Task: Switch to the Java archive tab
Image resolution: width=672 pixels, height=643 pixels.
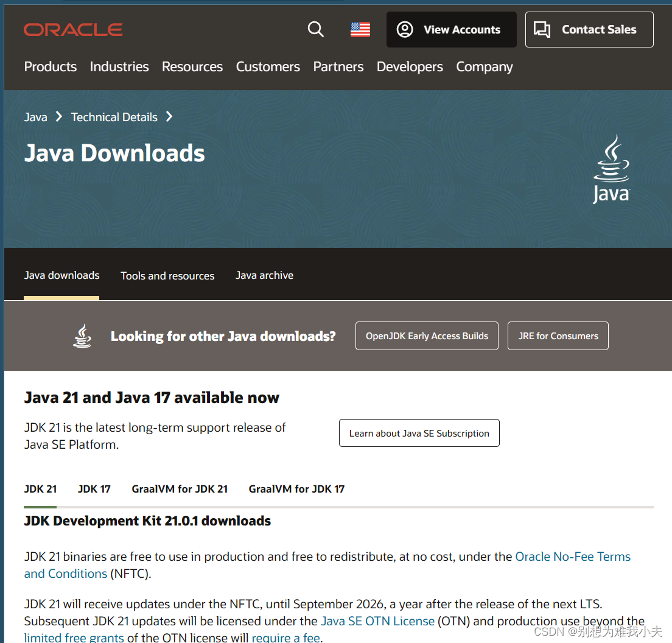Action: click(x=264, y=275)
